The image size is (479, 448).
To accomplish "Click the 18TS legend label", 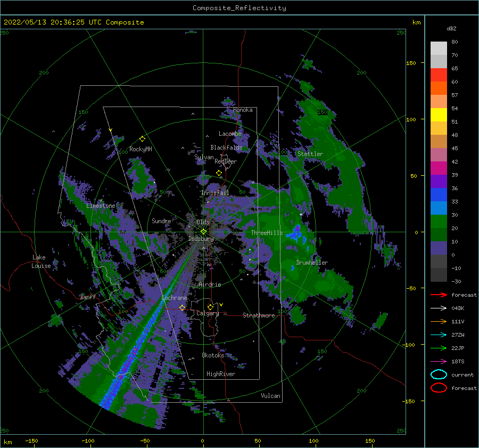I will pos(458,362).
